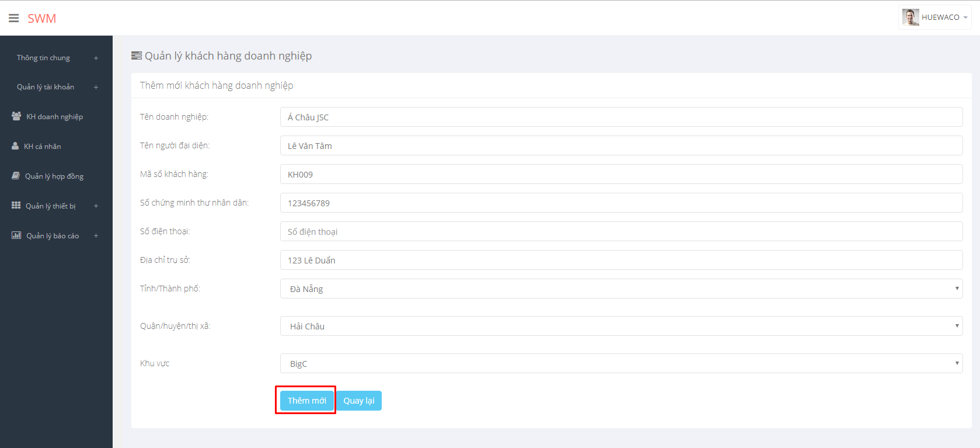Click the Quay lại back button
This screenshot has height=448, width=980.
(359, 401)
